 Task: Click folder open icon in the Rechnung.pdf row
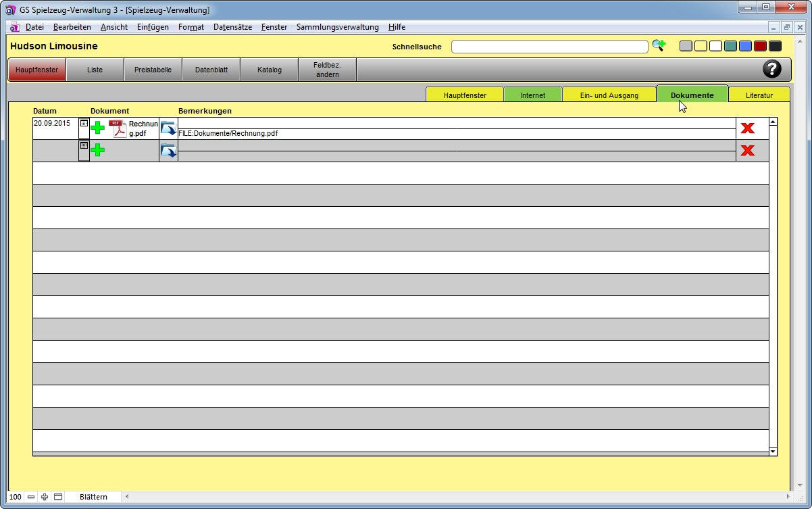click(168, 128)
